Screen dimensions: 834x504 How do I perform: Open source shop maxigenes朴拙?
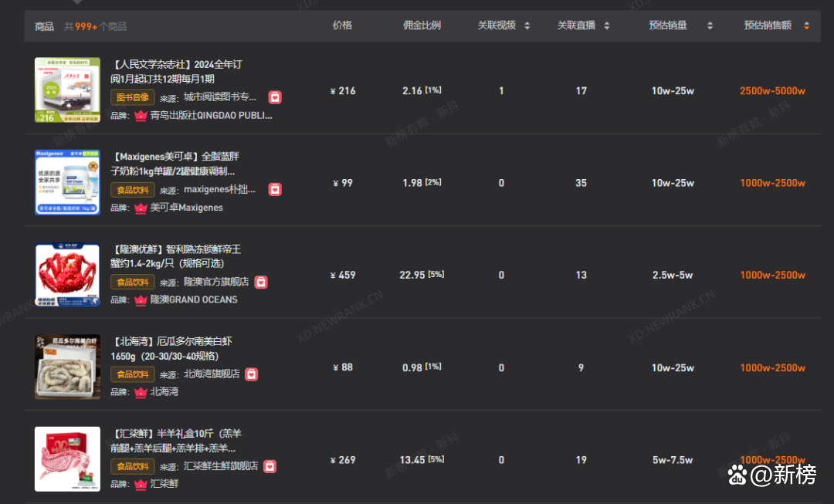tap(219, 189)
